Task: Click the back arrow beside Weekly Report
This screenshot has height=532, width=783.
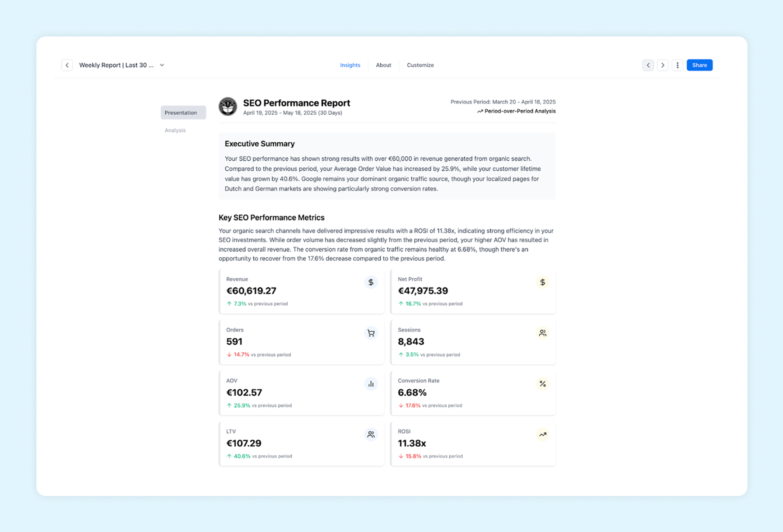Action: (x=67, y=65)
